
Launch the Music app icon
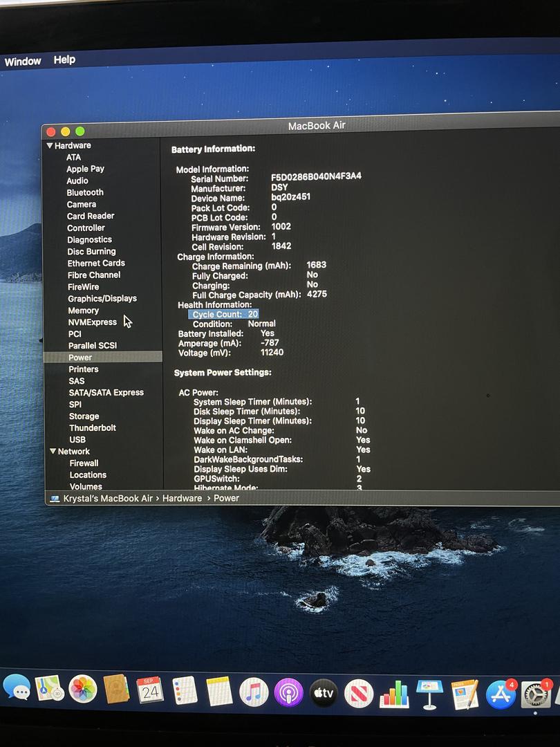pos(254,692)
